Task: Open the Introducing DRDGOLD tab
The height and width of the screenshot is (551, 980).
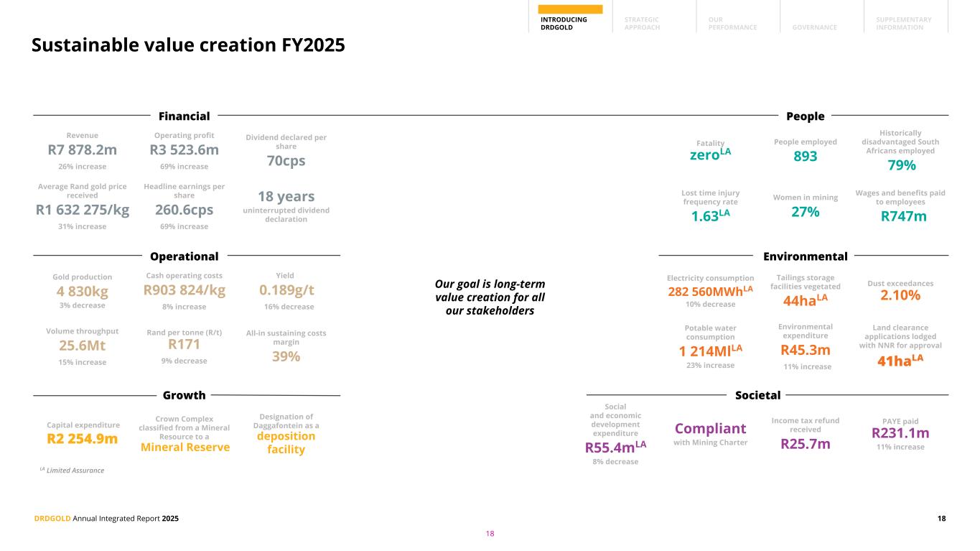Action: [x=564, y=23]
